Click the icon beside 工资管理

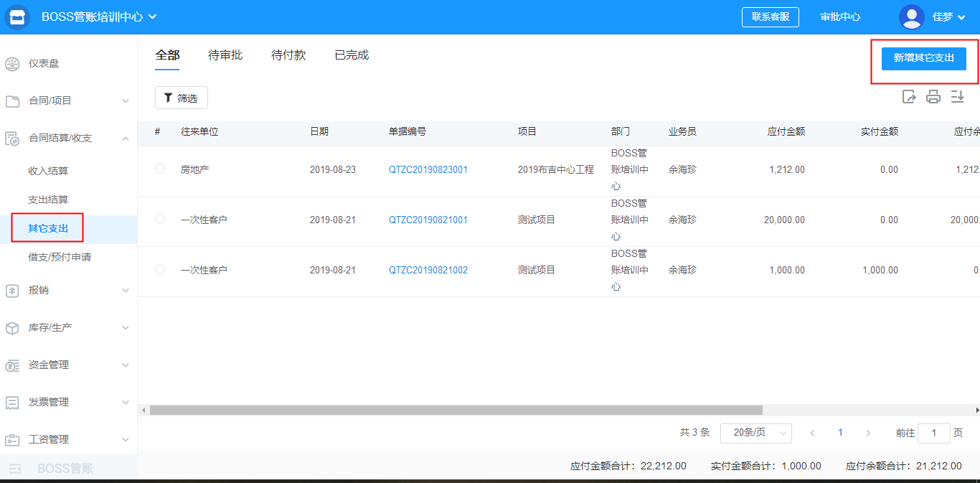pyautogui.click(x=12, y=440)
